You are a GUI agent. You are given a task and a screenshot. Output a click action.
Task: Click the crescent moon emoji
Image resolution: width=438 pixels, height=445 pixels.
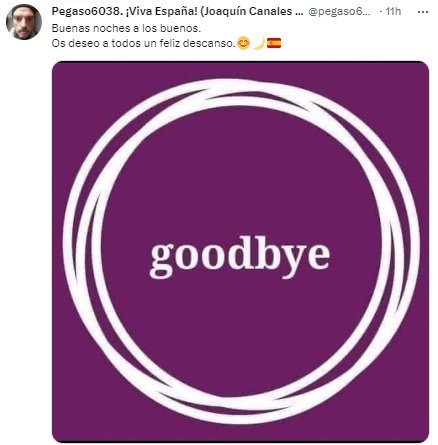(259, 43)
